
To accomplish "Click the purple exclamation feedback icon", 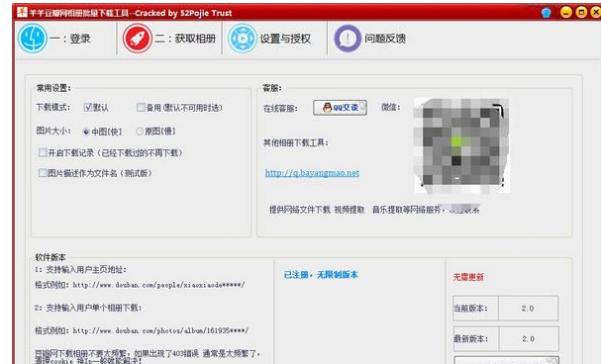I will point(348,39).
